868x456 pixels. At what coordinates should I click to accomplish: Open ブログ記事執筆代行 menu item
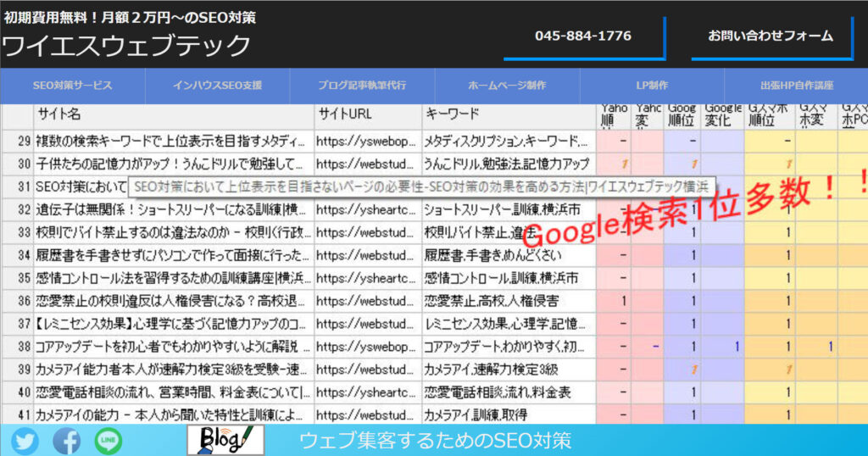363,86
